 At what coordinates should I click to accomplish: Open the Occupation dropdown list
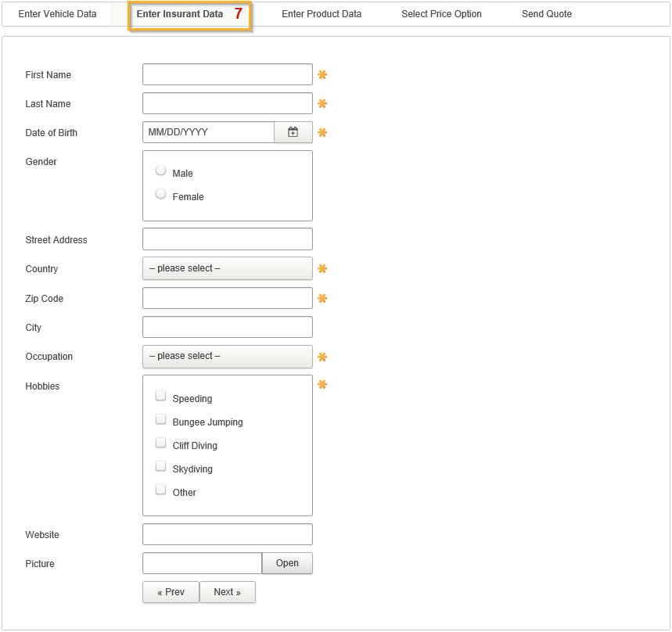point(227,356)
